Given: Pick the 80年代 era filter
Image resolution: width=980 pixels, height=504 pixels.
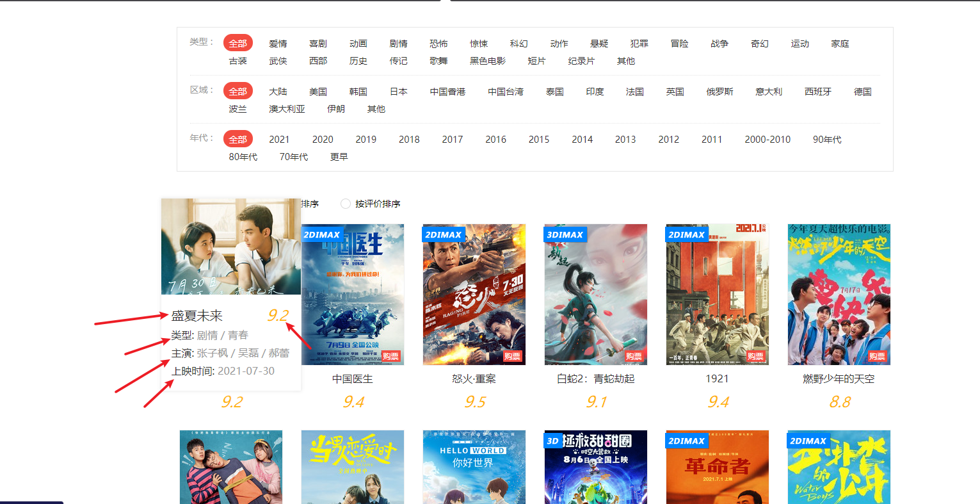Looking at the screenshot, I should 243,157.
